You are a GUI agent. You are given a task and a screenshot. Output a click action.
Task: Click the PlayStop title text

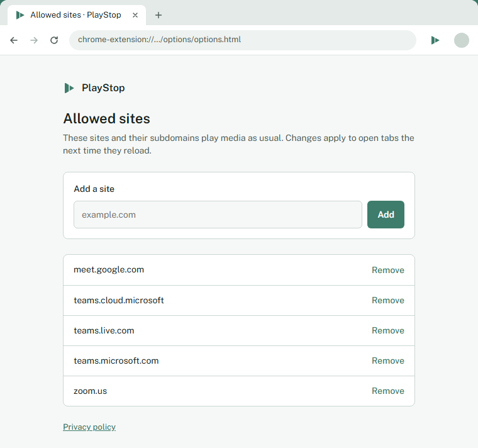pyautogui.click(x=103, y=88)
